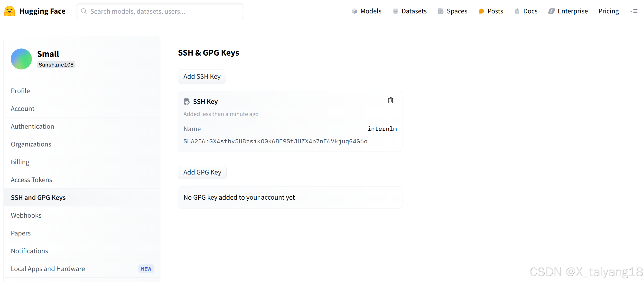Click the Docs book icon
This screenshot has width=644, height=282.
[517, 11]
